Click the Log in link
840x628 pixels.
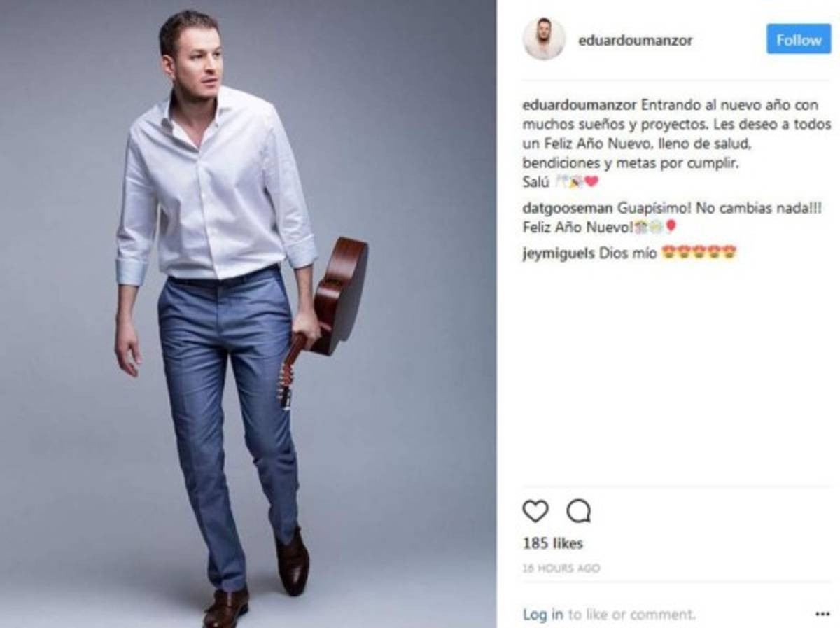(x=542, y=615)
